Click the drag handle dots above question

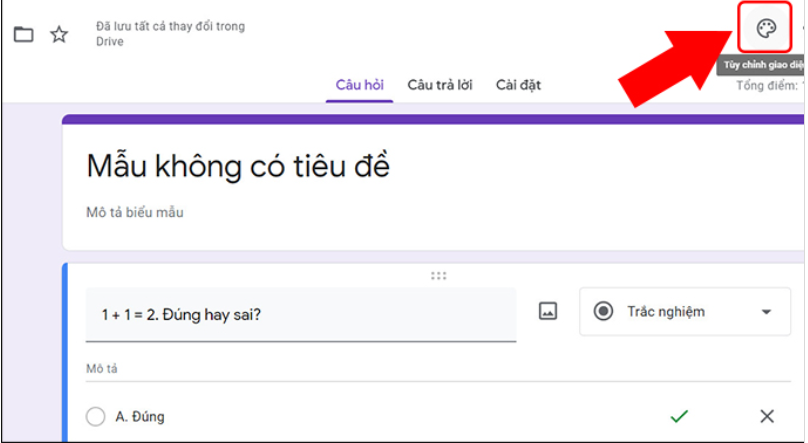click(x=439, y=276)
